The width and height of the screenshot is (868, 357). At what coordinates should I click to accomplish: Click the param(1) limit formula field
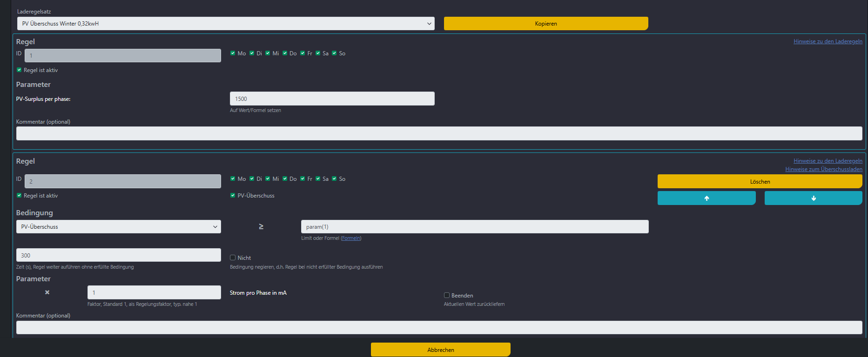474,227
